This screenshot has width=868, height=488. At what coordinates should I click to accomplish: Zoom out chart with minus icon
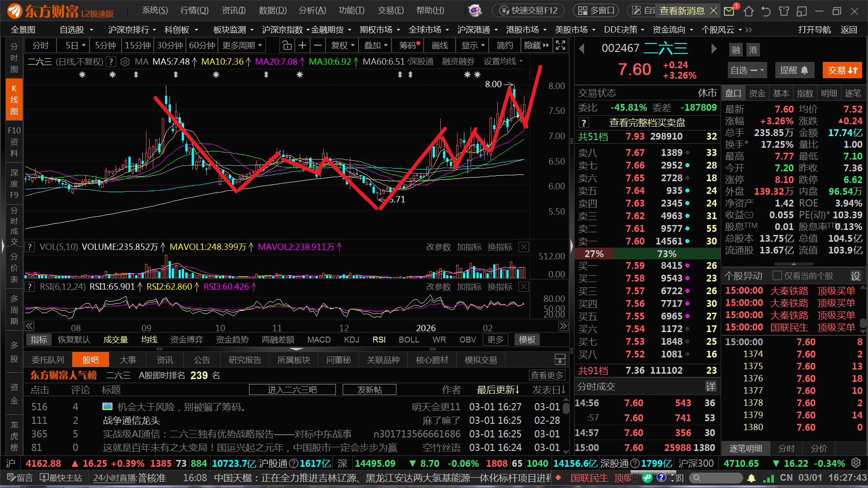[318, 46]
